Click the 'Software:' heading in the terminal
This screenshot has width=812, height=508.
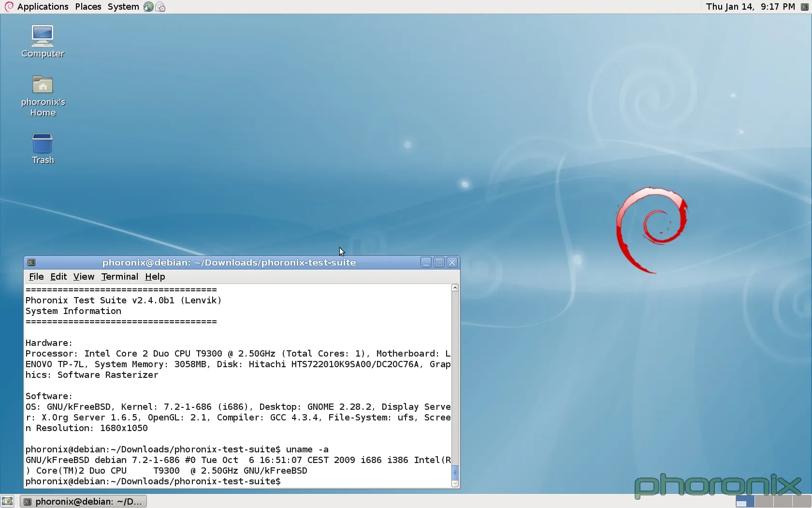pyautogui.click(x=49, y=396)
